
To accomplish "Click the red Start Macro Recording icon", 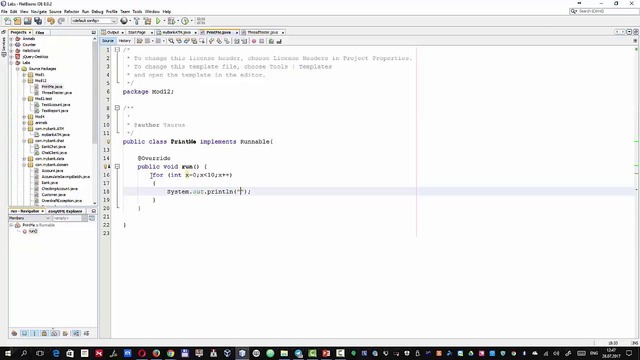I will pyautogui.click(x=254, y=41).
